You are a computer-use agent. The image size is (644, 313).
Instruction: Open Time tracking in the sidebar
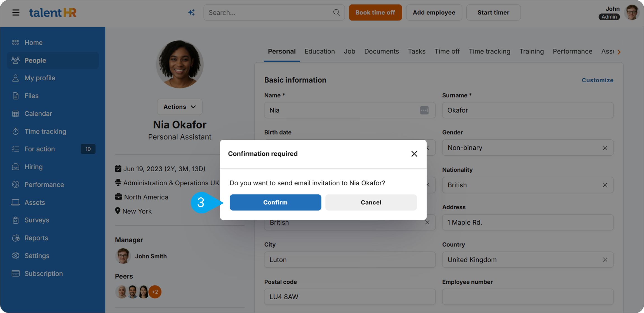click(x=45, y=131)
